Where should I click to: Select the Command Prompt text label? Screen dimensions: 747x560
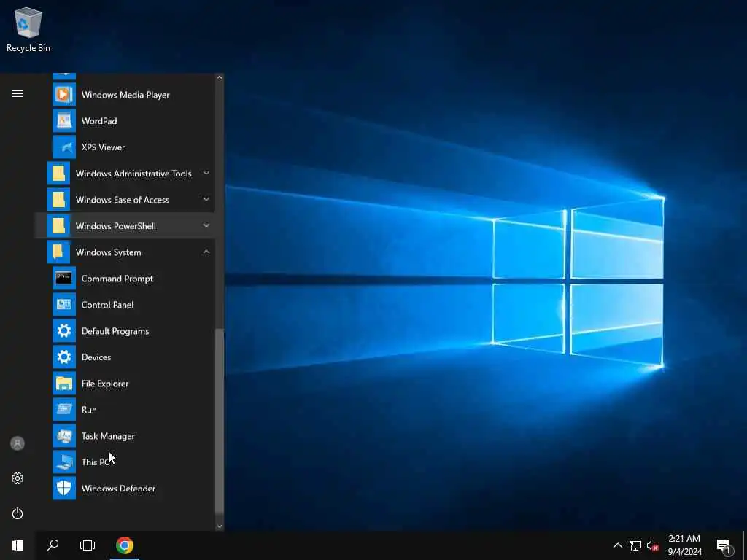117,279
